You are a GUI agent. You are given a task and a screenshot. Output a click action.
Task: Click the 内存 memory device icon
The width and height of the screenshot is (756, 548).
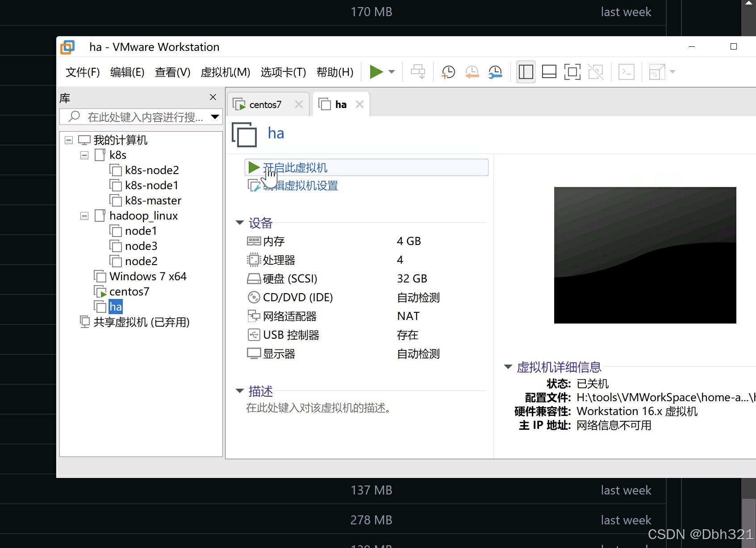pyautogui.click(x=254, y=241)
